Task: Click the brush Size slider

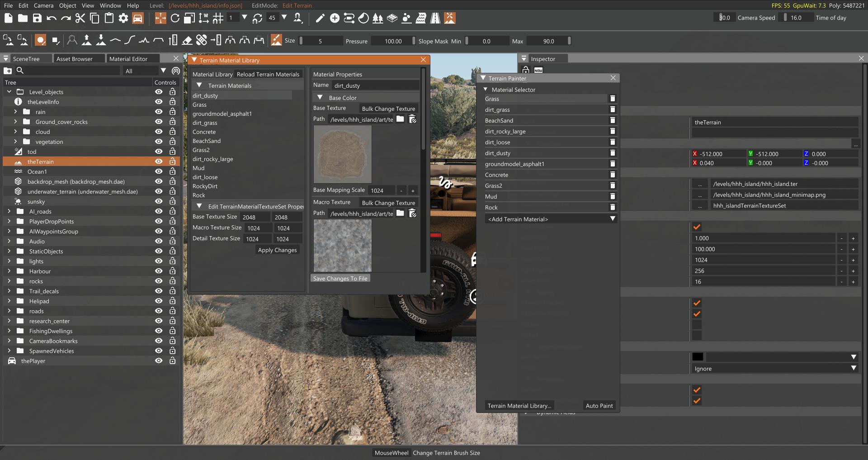Action: tap(321, 41)
